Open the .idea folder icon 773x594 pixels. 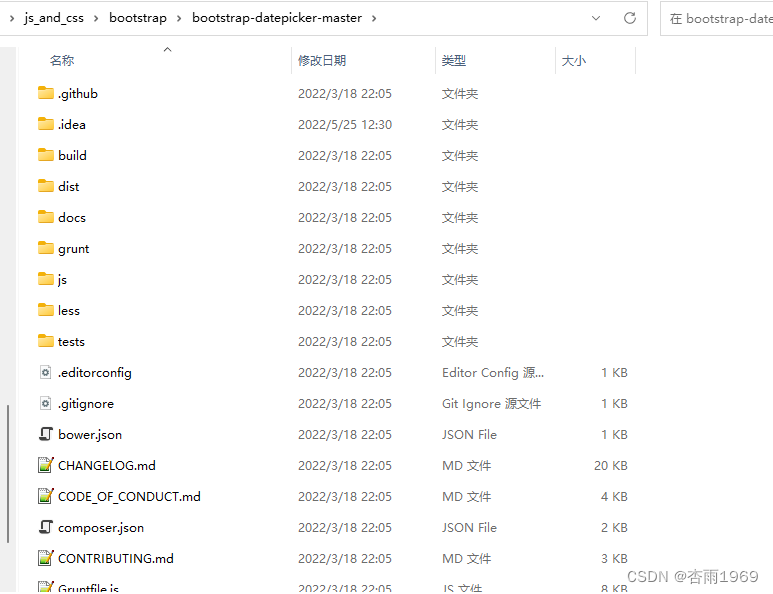click(x=46, y=124)
